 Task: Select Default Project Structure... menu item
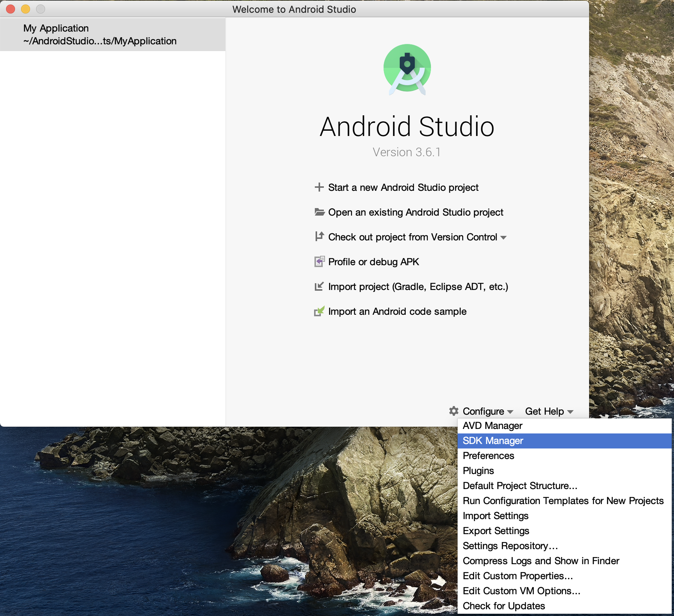564,486
